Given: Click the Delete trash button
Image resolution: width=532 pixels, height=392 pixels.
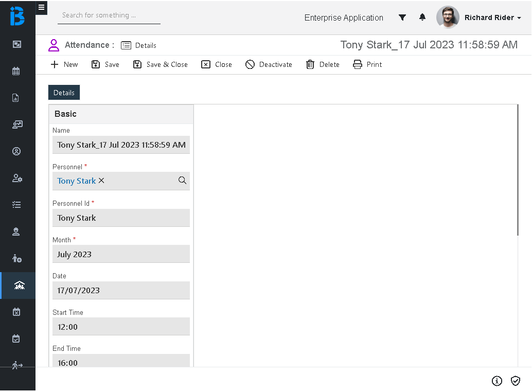Looking at the screenshot, I should pos(323,64).
